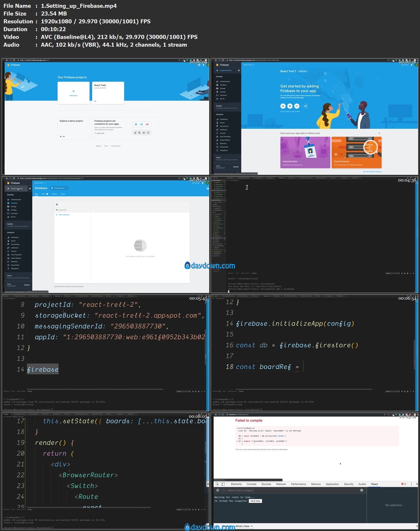Open Network tab in DevTools
Image resolution: width=420 pixels, height=531 pixels.
[x=281, y=484]
